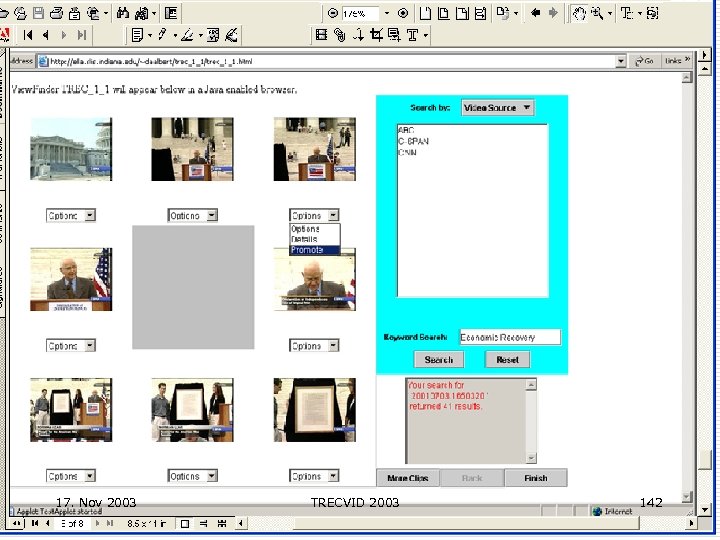The height and width of the screenshot is (540, 720).
Task: Click the zoom percentage value field
Action: pos(360,13)
